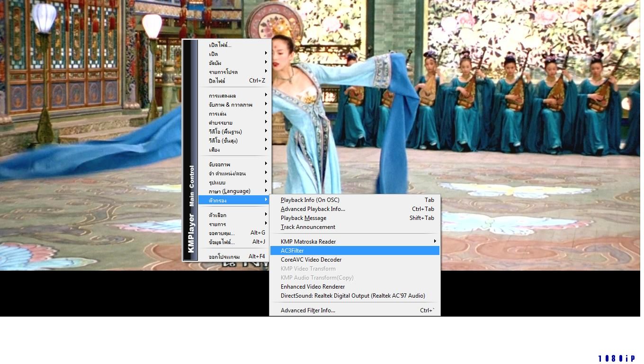Open the รูปแบบ submenu

[234, 182]
